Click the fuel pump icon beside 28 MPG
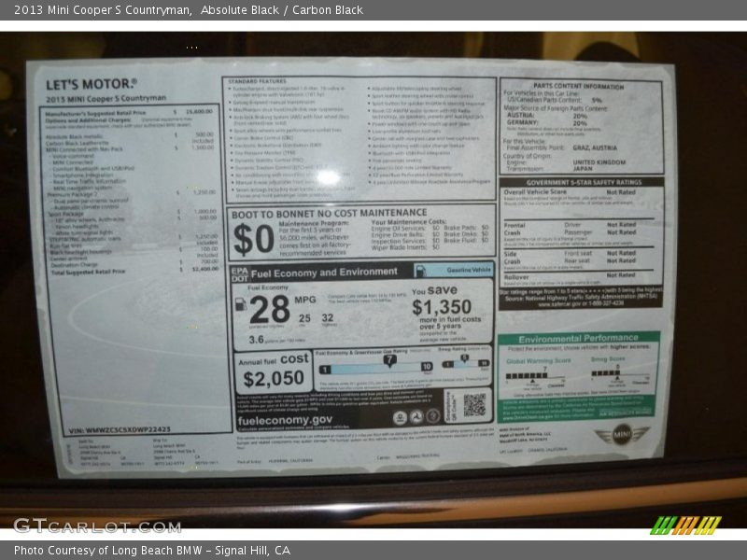This screenshot has width=747, height=560. pyautogui.click(x=241, y=303)
